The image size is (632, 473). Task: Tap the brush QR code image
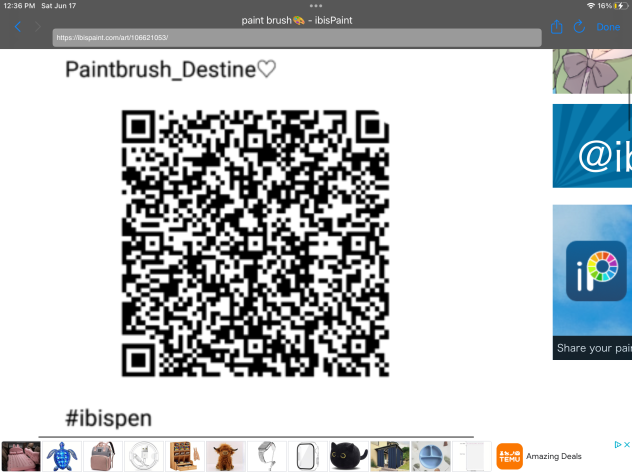[x=256, y=243]
